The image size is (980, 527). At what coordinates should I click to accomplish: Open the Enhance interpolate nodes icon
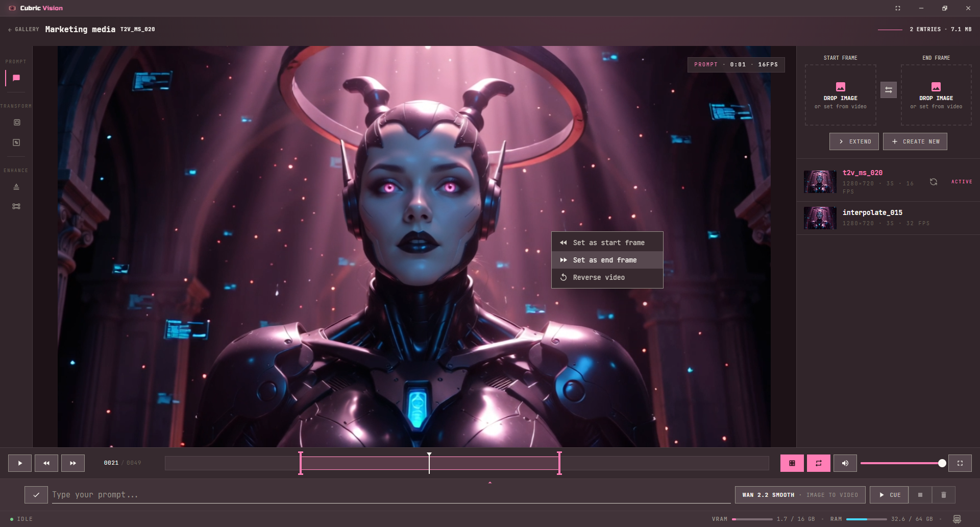point(16,206)
